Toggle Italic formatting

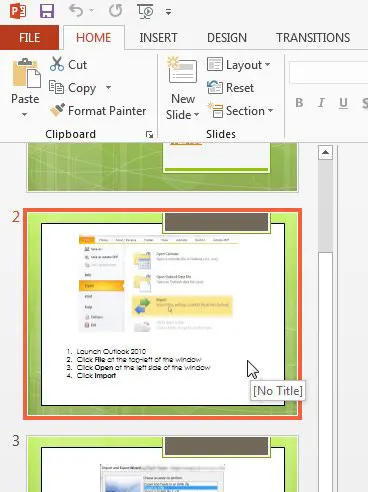pos(321,103)
